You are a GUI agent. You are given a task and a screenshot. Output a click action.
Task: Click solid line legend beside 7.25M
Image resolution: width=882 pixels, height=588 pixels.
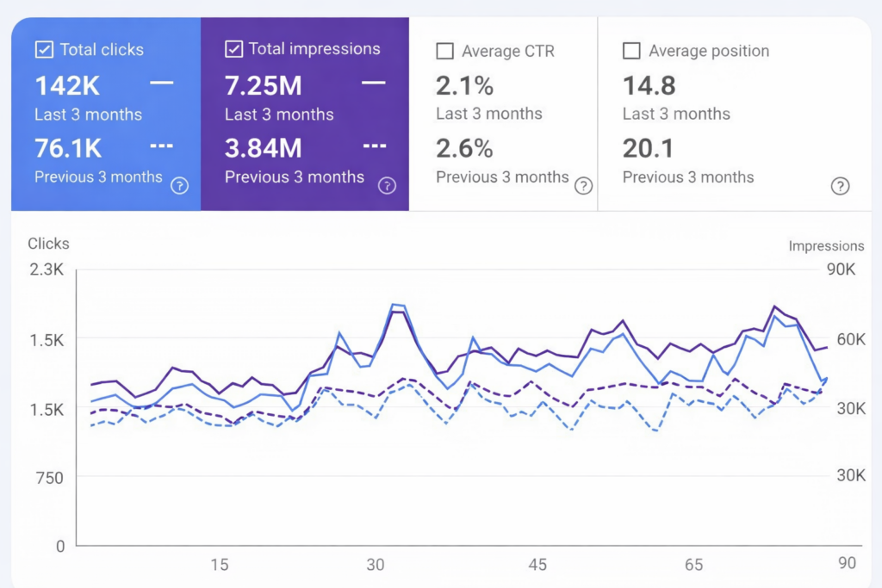[x=373, y=84]
